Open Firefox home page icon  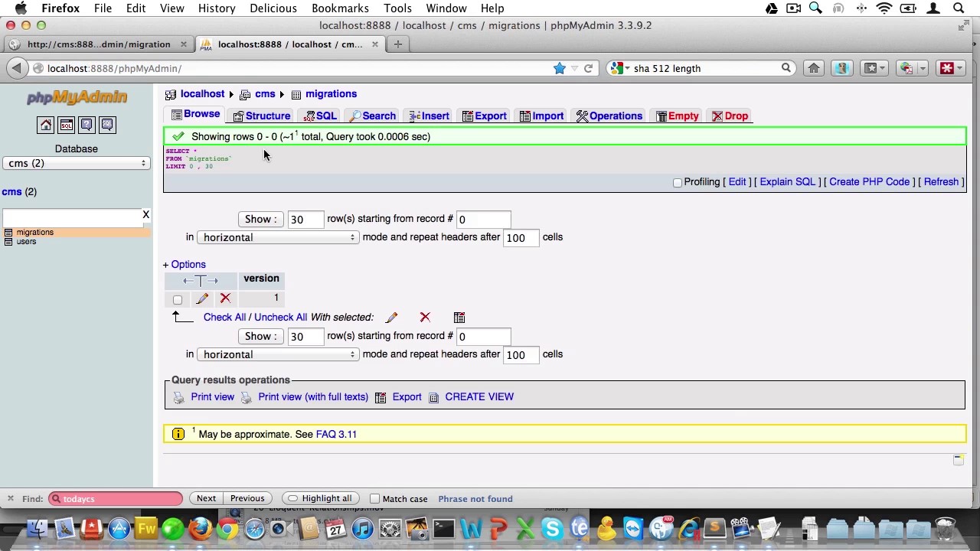tap(814, 68)
